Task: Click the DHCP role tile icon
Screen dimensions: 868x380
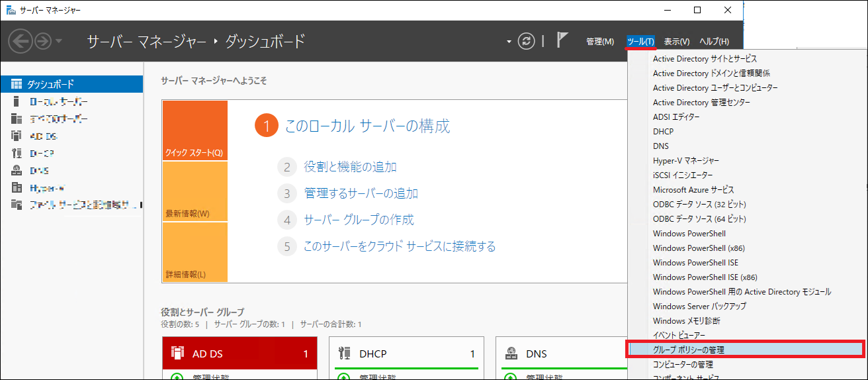Action: point(344,354)
